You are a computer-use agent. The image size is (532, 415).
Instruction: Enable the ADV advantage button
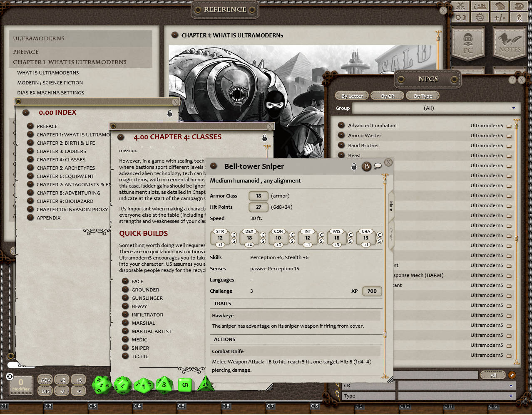pos(45,380)
